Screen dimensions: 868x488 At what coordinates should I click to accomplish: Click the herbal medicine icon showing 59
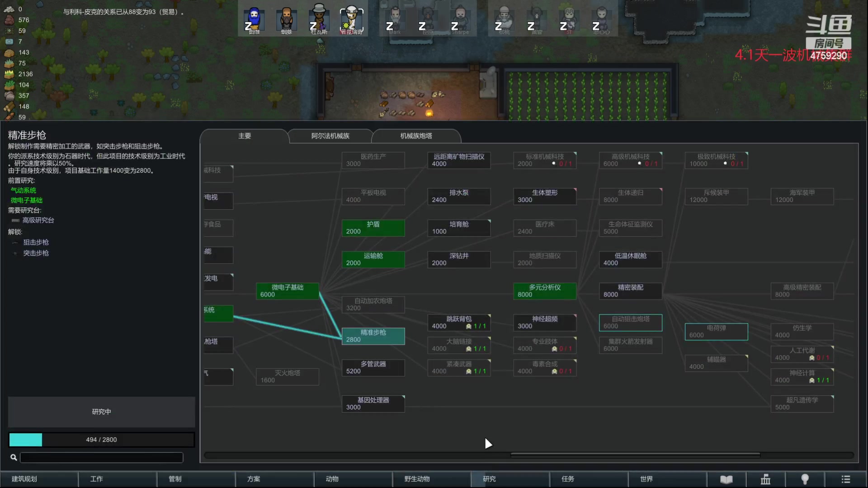tap(9, 31)
